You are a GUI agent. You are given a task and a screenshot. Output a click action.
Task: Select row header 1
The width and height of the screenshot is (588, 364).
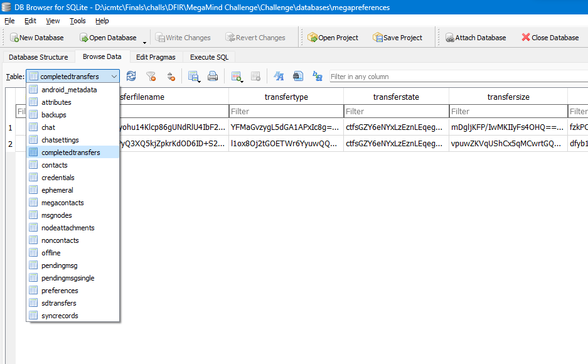pos(10,128)
